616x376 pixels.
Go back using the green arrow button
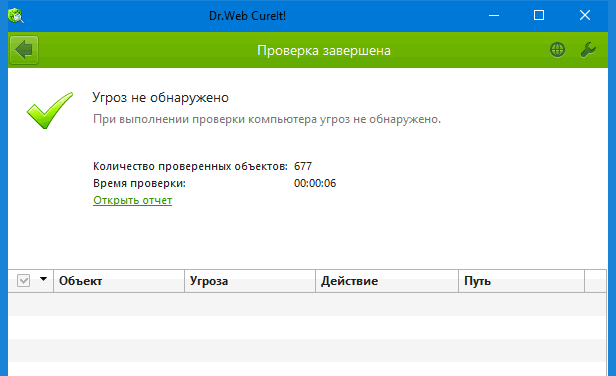click(x=24, y=50)
